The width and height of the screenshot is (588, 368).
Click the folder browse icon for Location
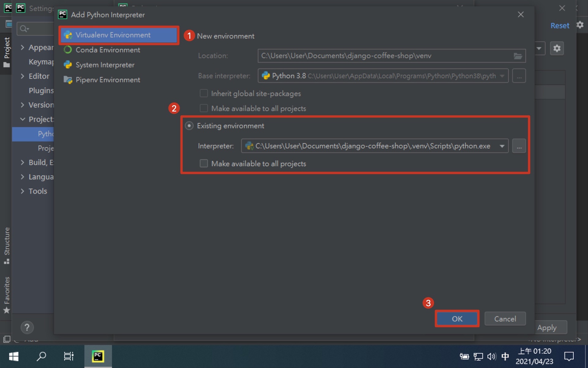[x=518, y=56]
